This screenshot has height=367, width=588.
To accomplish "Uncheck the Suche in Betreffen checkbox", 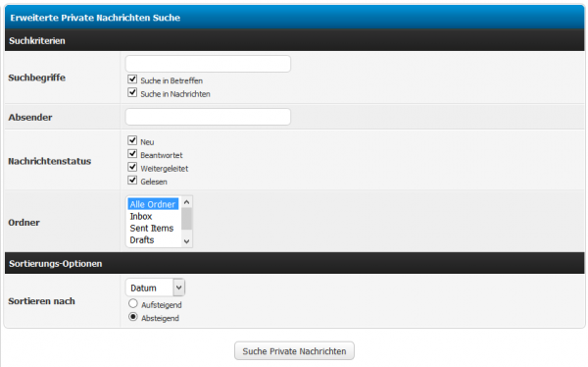I will 132,79.
